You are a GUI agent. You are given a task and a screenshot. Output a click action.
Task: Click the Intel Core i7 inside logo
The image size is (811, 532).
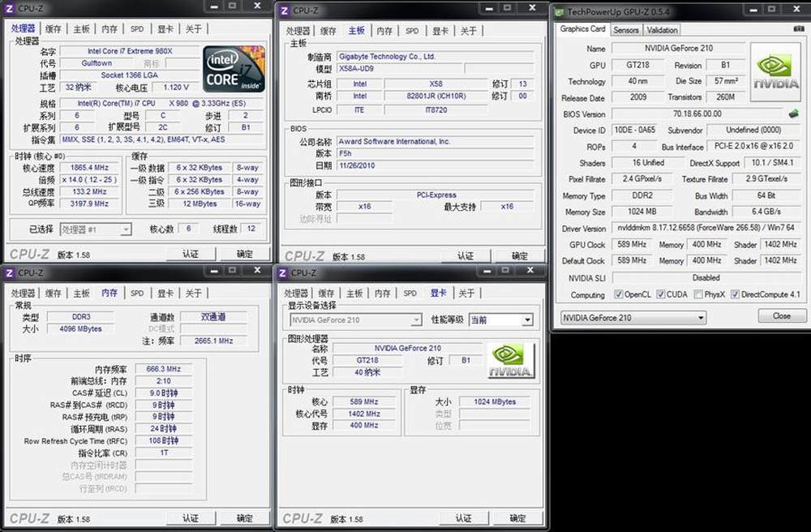click(x=234, y=69)
